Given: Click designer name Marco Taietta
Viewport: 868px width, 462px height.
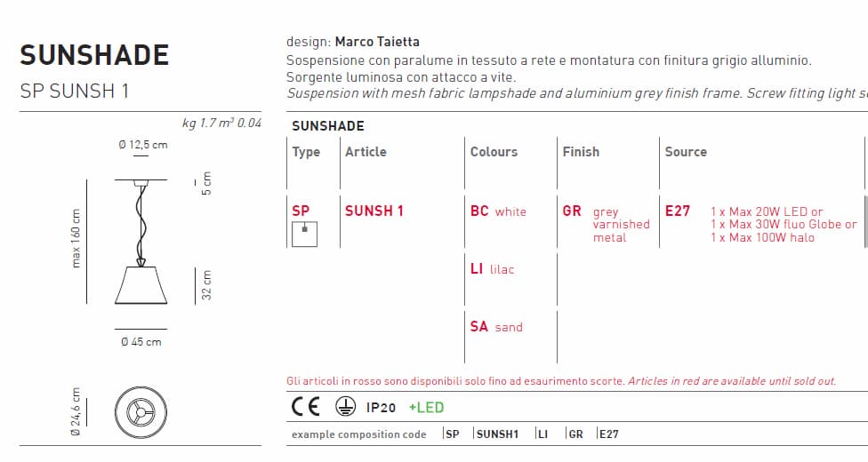Looking at the screenshot, I should [377, 42].
